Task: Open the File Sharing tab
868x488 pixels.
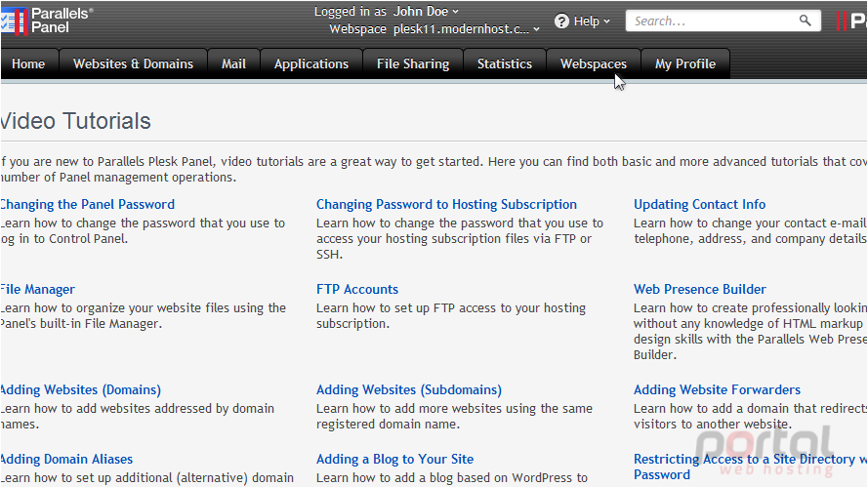Action: tap(413, 63)
